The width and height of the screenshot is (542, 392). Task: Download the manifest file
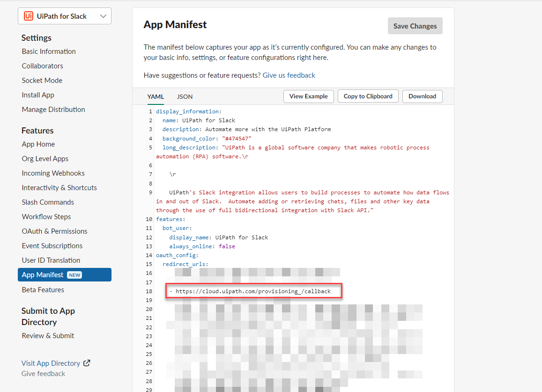point(422,96)
